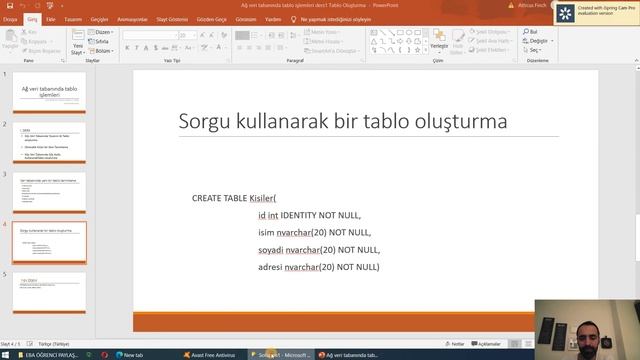Click the Save icon in title bar

tap(10, 5)
